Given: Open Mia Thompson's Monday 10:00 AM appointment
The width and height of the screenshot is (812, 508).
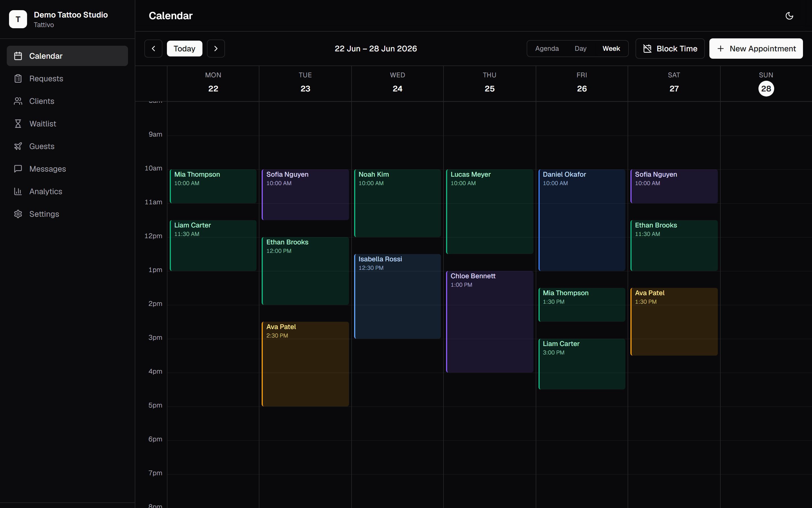Looking at the screenshot, I should (x=213, y=187).
